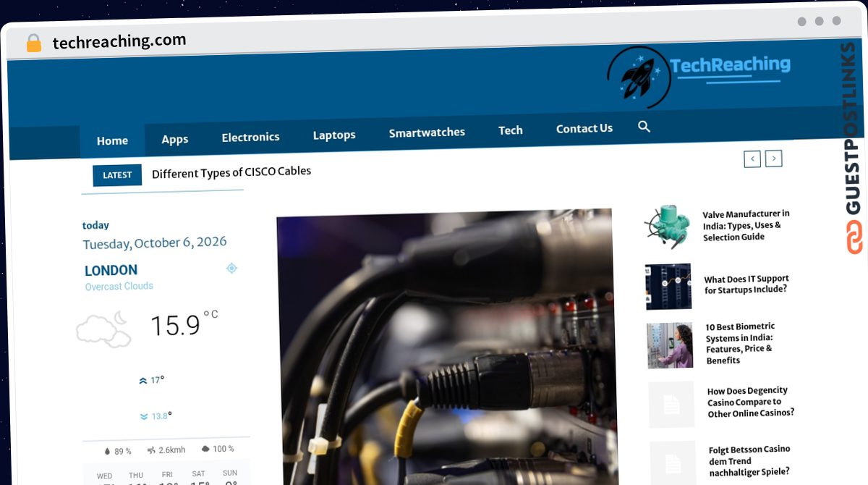Click the LATEST label button
The height and width of the screenshot is (485, 868).
point(117,175)
